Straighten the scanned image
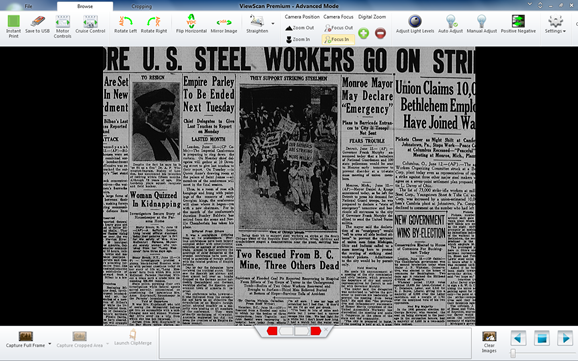578x361 pixels. [x=257, y=24]
